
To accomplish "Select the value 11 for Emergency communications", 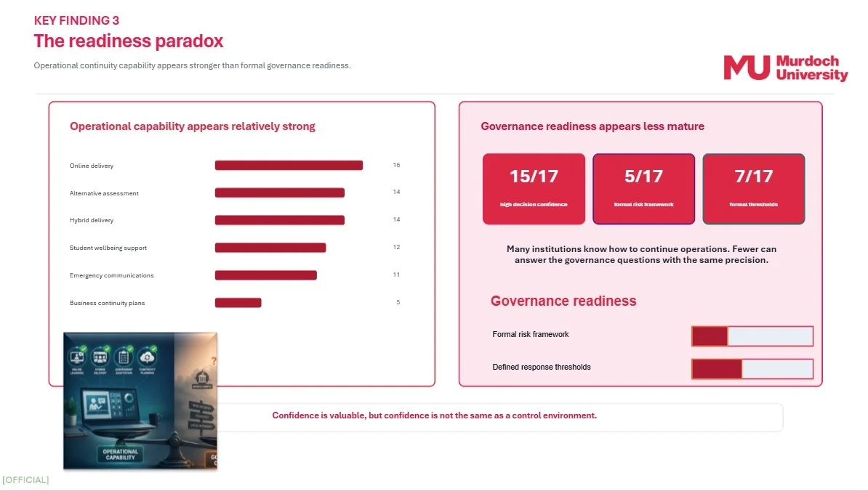I will tap(396, 275).
